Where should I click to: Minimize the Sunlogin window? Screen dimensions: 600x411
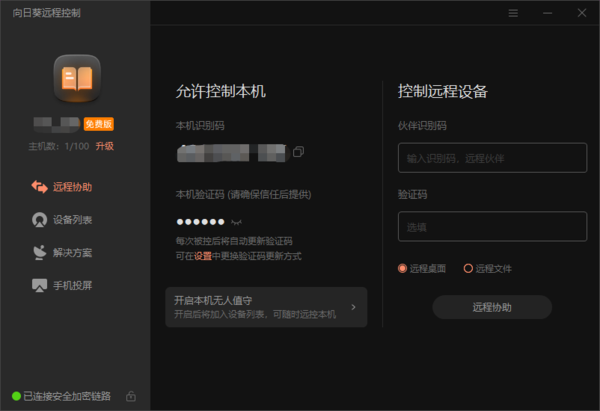tap(548, 13)
